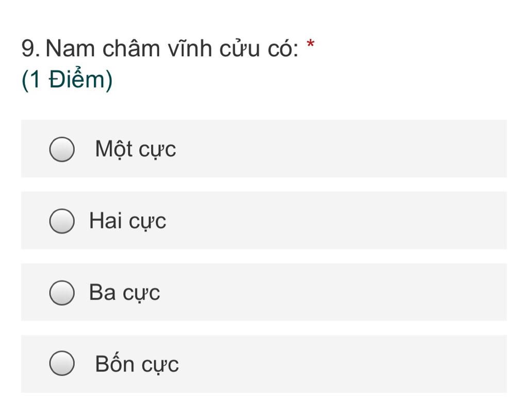528x420 pixels.
Task: Pick the "Ba cực" radio button
Action: (62, 293)
